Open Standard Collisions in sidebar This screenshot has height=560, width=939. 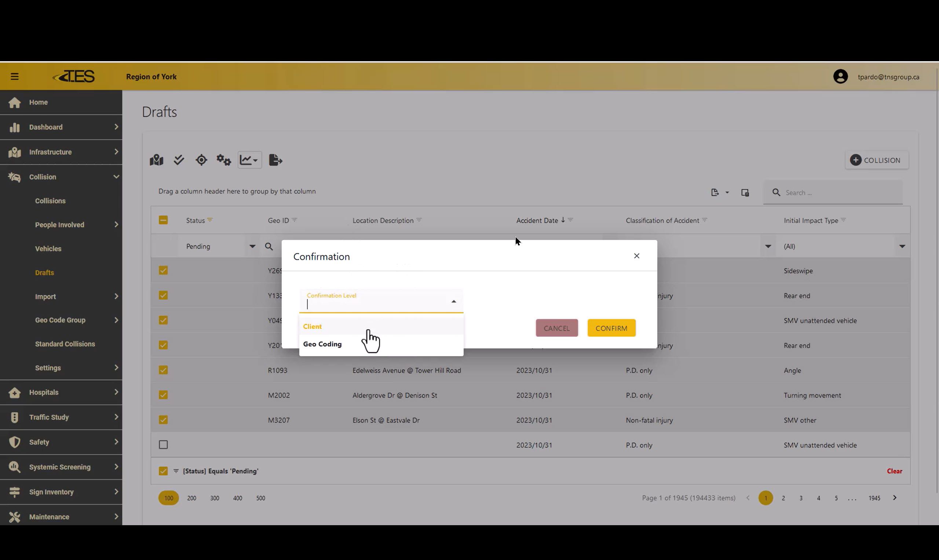pyautogui.click(x=65, y=344)
